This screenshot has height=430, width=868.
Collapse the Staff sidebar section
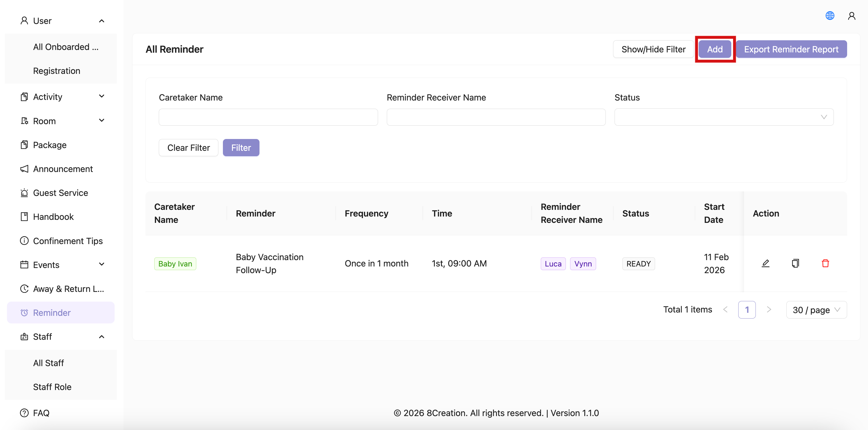62,336
